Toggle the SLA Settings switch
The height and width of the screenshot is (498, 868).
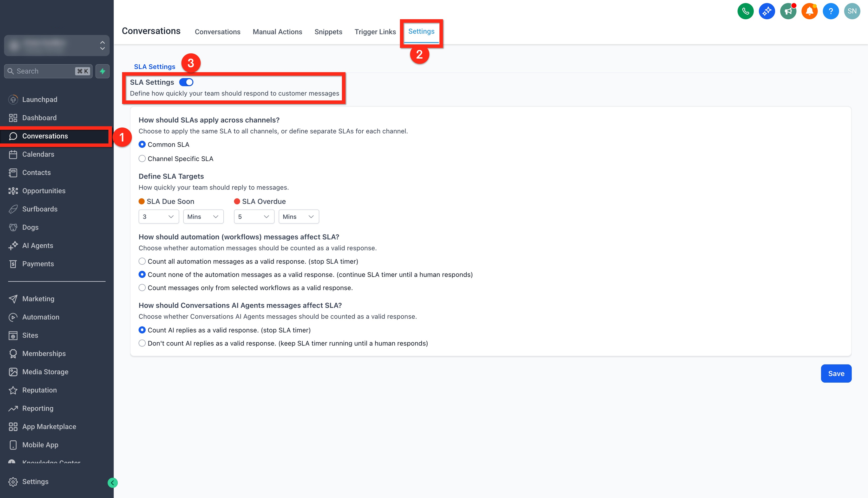point(186,82)
